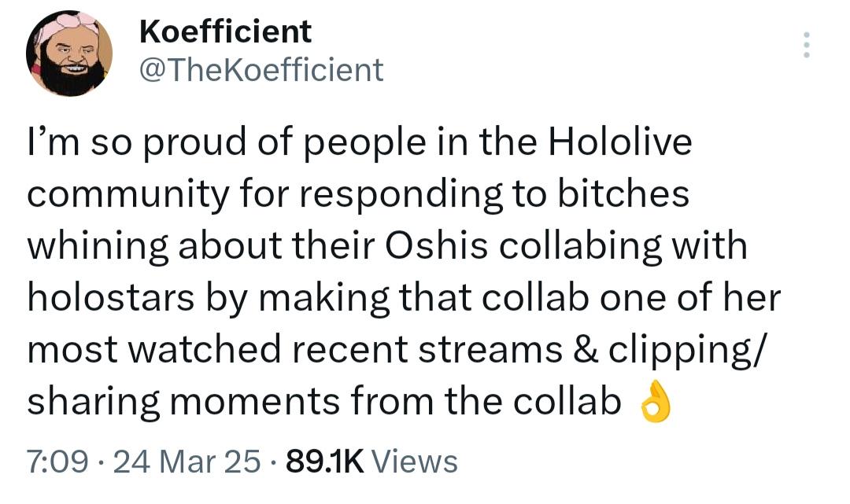Click the word Views in footer

tap(413, 461)
